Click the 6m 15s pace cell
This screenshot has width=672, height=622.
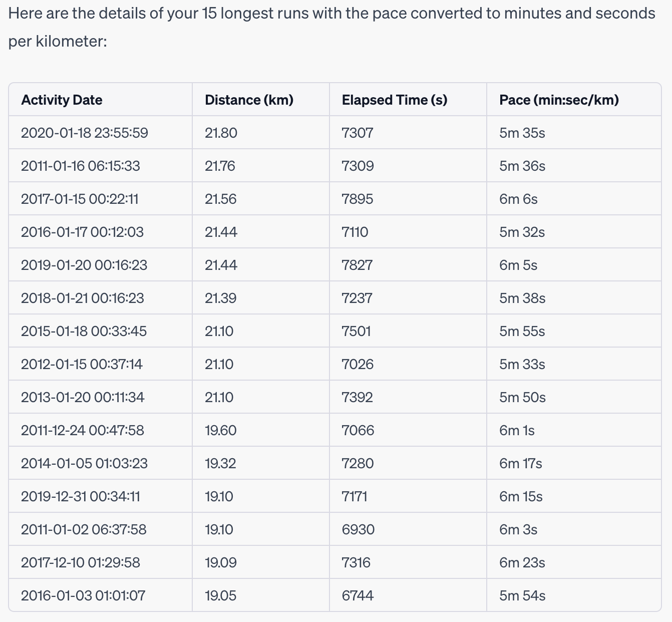click(x=521, y=497)
